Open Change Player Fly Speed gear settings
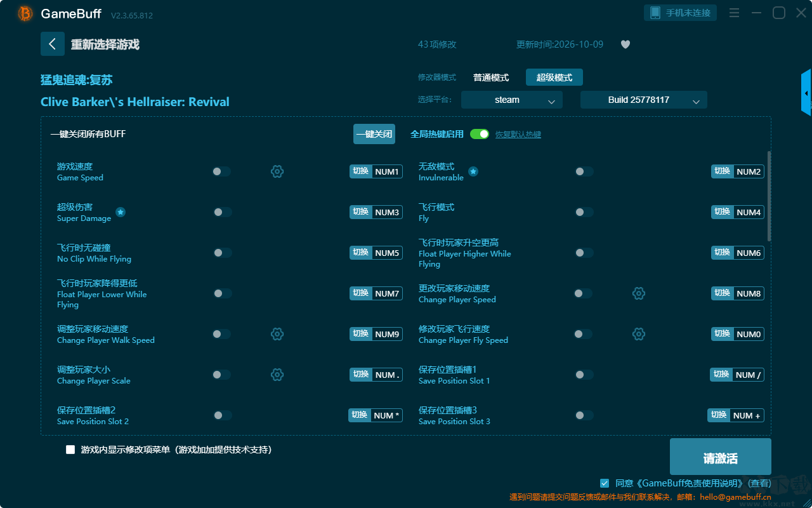This screenshot has height=508, width=812. click(639, 334)
